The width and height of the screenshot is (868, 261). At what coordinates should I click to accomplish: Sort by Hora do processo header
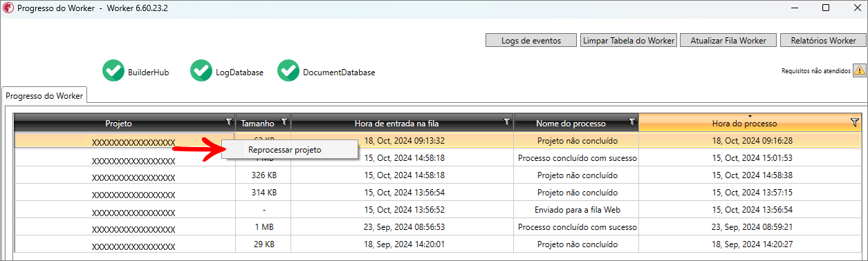pyautogui.click(x=744, y=124)
